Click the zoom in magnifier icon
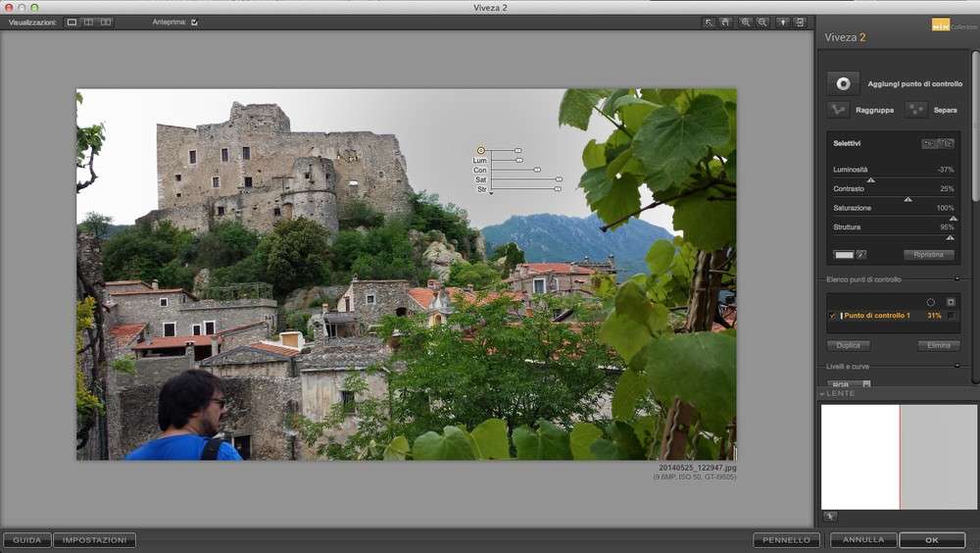Viewport: 980px width, 553px height. pos(746,22)
